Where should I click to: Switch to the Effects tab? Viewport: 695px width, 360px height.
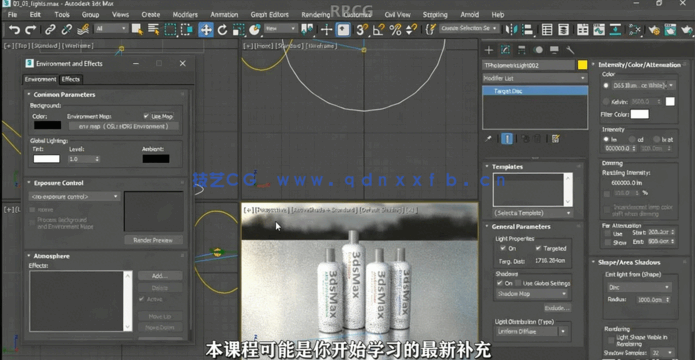click(x=70, y=79)
